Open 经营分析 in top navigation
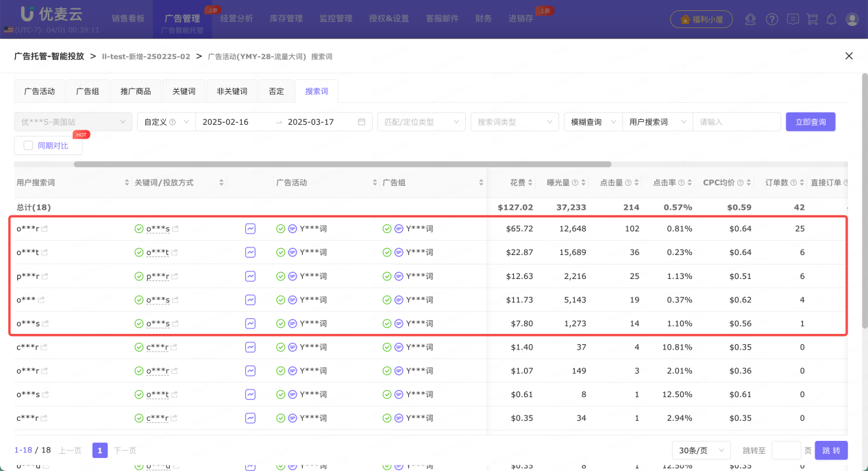The image size is (868, 471). (x=238, y=19)
